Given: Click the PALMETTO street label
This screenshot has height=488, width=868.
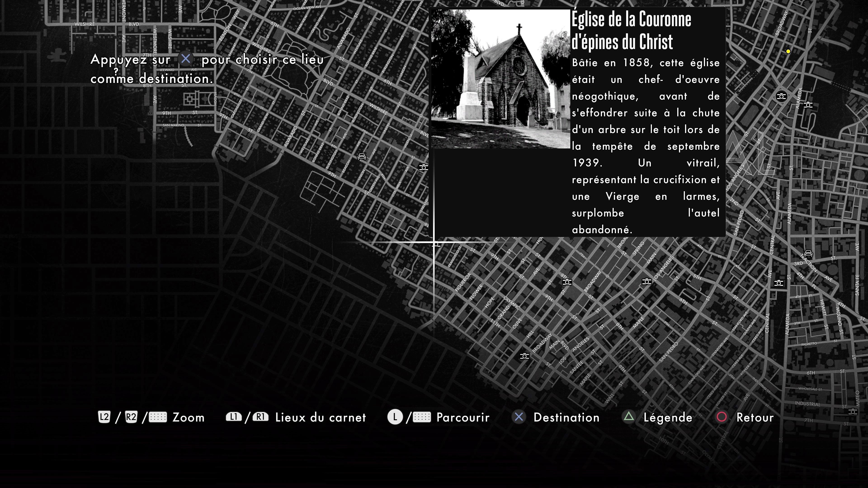Looking at the screenshot, I should (809, 344).
